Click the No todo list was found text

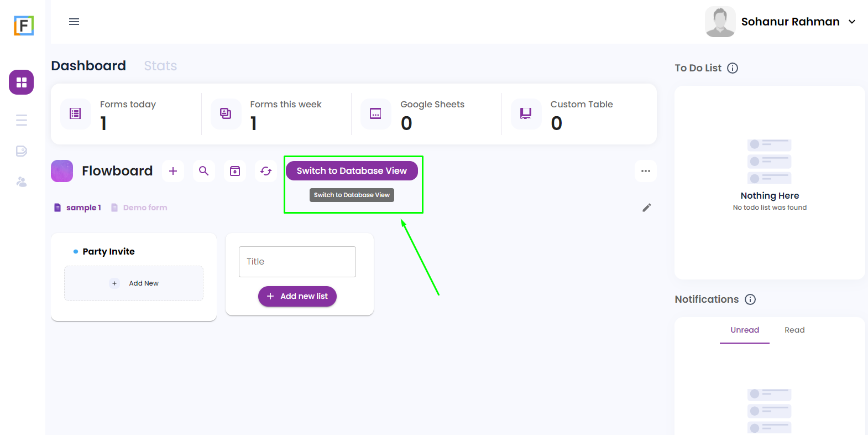click(x=770, y=208)
